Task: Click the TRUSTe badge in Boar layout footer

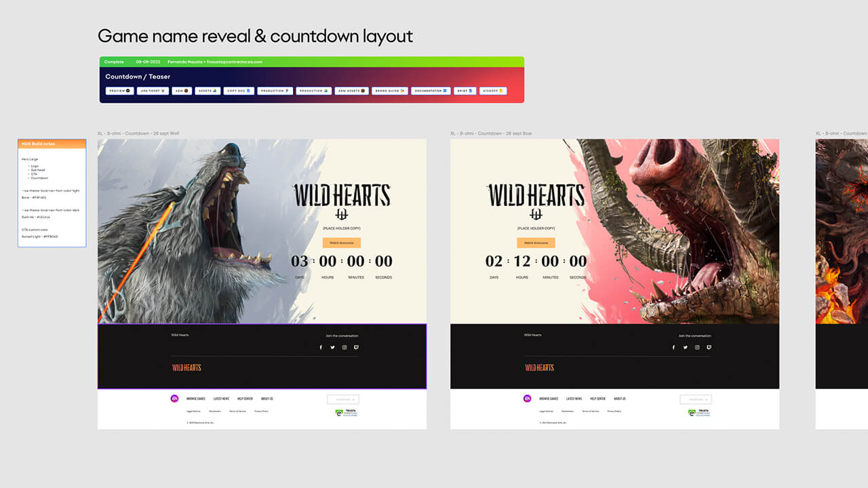Action: point(698,412)
